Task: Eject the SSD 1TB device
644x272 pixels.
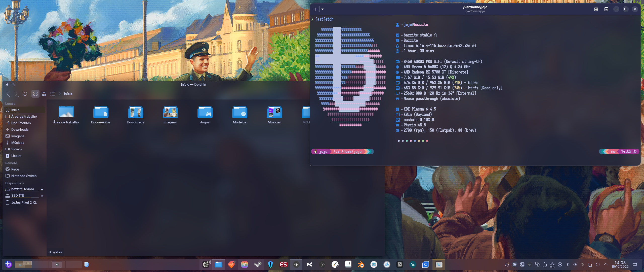Action: tap(42, 196)
